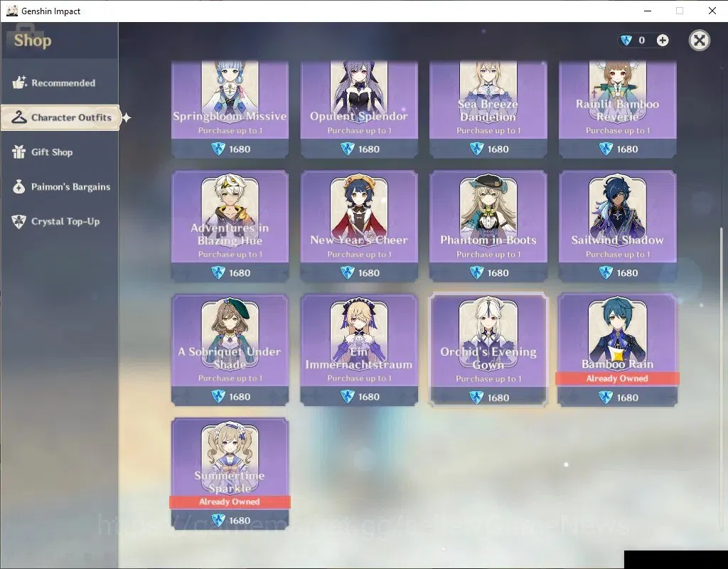Click the 1680 price on Orchid's Evening Gown

click(498, 398)
